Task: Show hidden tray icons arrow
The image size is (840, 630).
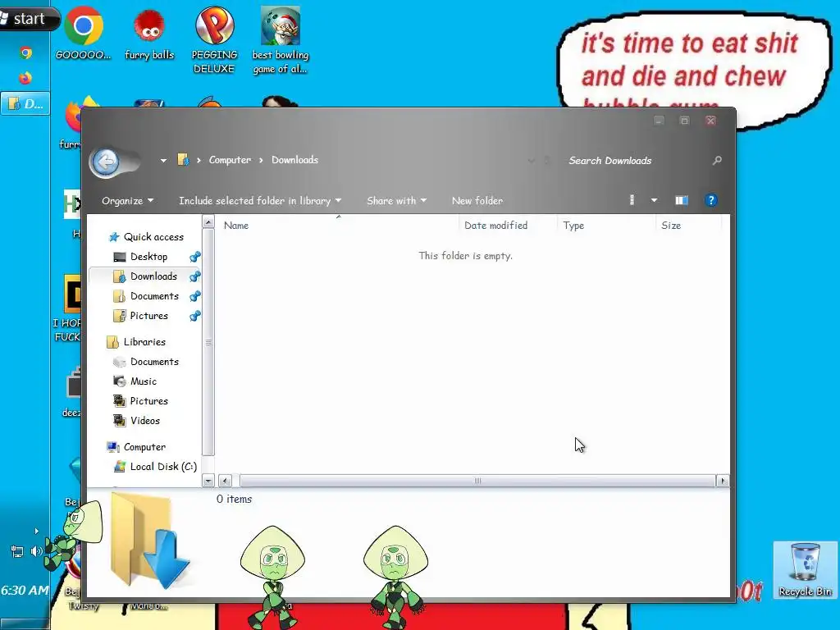Action: click(x=36, y=532)
